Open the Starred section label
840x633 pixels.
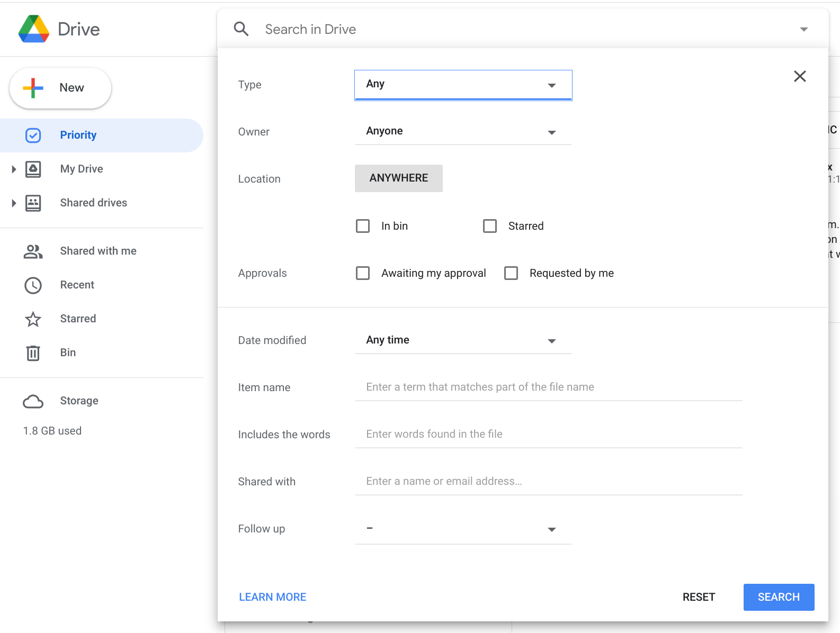tap(78, 319)
